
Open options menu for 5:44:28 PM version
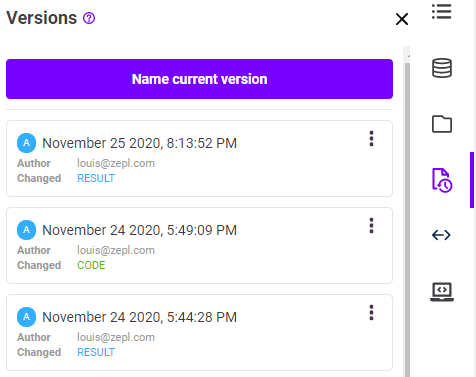[371, 313]
